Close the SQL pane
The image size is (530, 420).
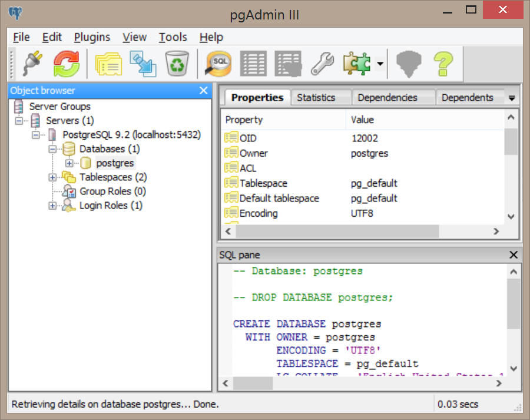click(x=514, y=254)
